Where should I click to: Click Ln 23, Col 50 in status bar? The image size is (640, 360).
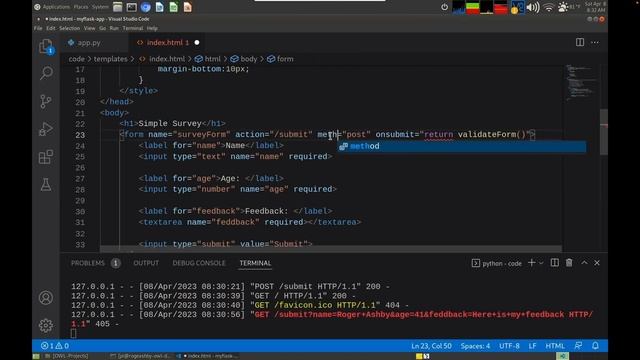tap(431, 346)
